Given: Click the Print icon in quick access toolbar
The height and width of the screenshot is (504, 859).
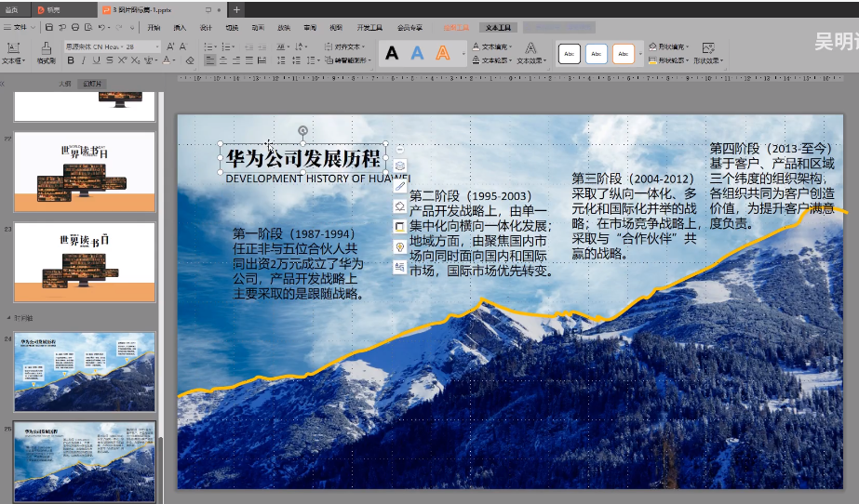Looking at the screenshot, I should [x=75, y=27].
